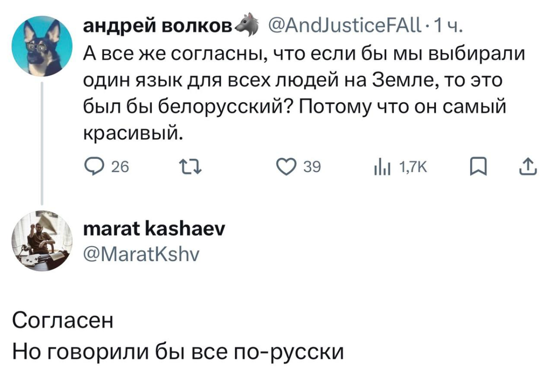553x392 pixels.
Task: Open the marat kashaev display name
Action: (x=154, y=229)
